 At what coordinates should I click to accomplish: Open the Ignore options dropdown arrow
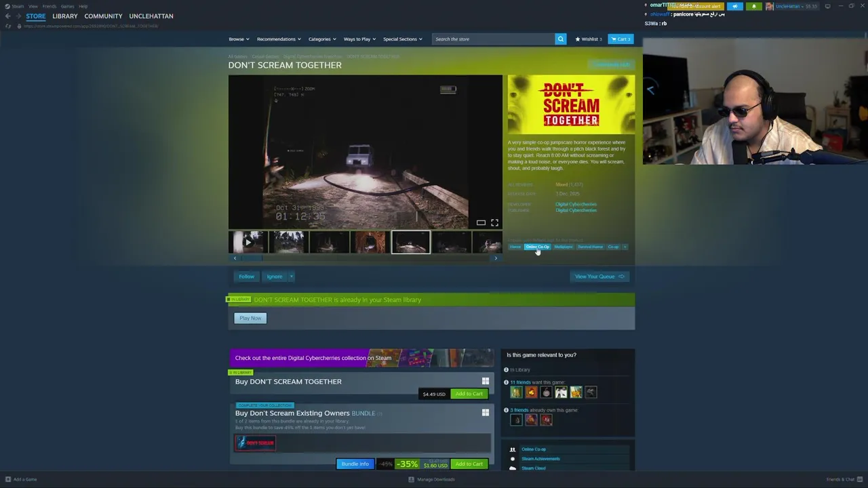pyautogui.click(x=291, y=277)
